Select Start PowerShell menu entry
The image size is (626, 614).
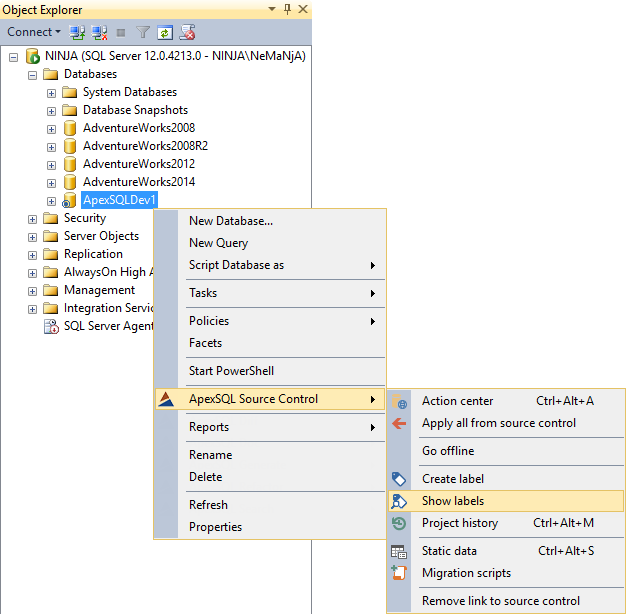(270, 371)
